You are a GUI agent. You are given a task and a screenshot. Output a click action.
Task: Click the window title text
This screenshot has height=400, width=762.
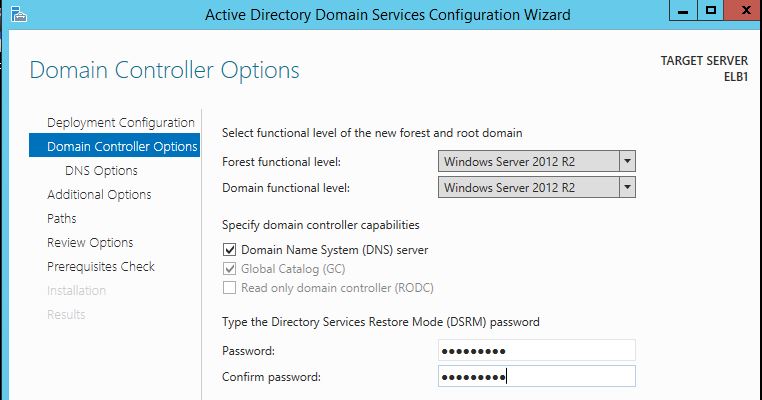pyautogui.click(x=388, y=15)
